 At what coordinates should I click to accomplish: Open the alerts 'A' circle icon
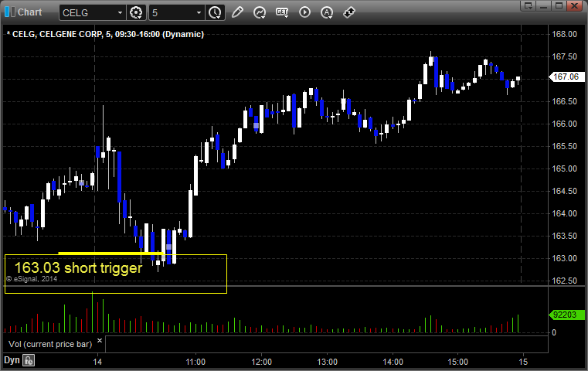[x=327, y=12]
